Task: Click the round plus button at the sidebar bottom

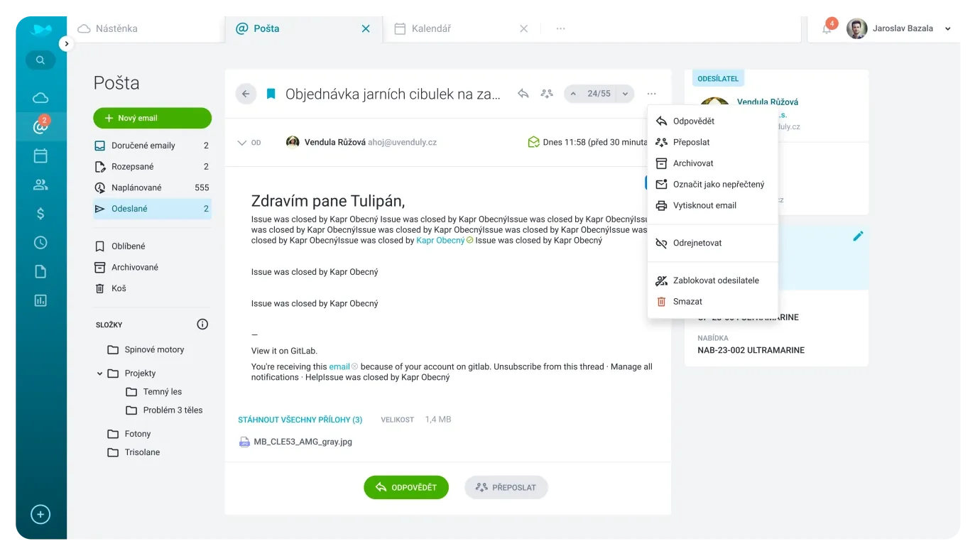Action: (x=40, y=514)
